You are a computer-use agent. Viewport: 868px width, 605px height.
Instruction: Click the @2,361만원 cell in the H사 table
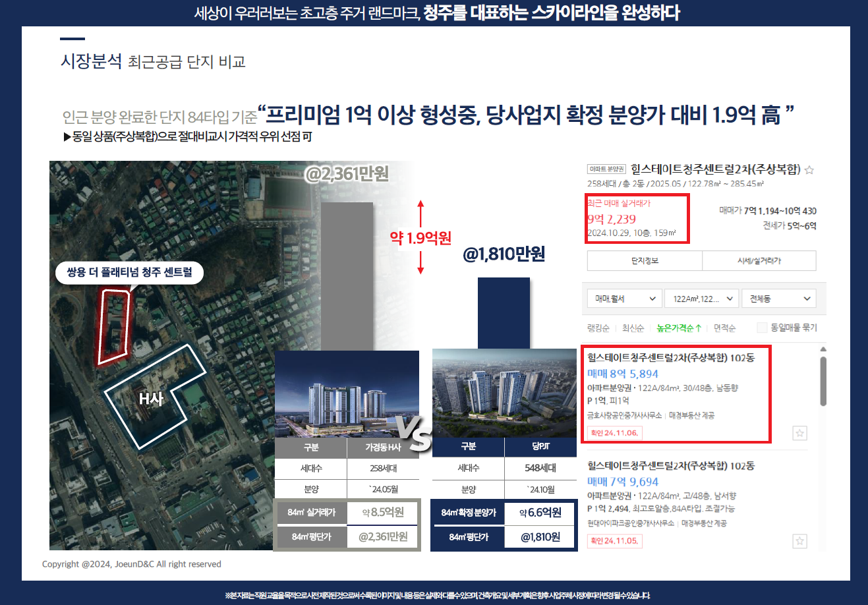[383, 536]
